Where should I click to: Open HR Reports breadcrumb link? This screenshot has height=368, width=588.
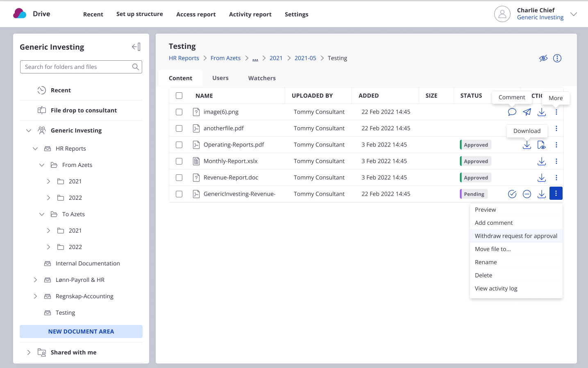pyautogui.click(x=184, y=58)
